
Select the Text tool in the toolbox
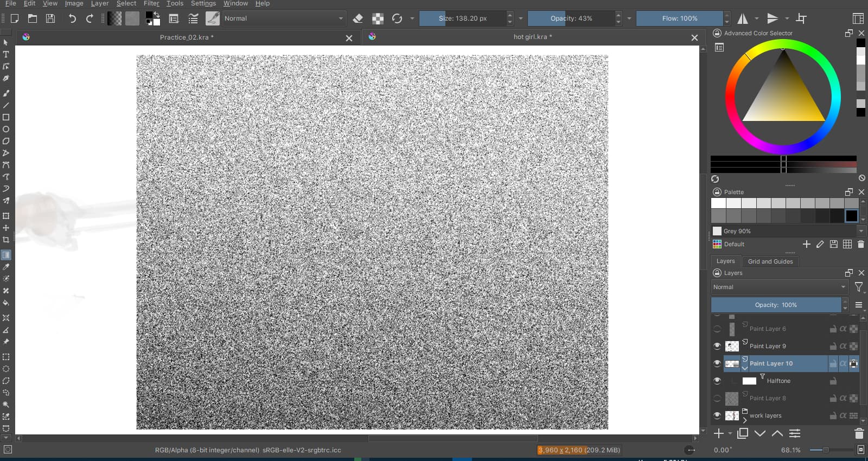pyautogui.click(x=6, y=54)
